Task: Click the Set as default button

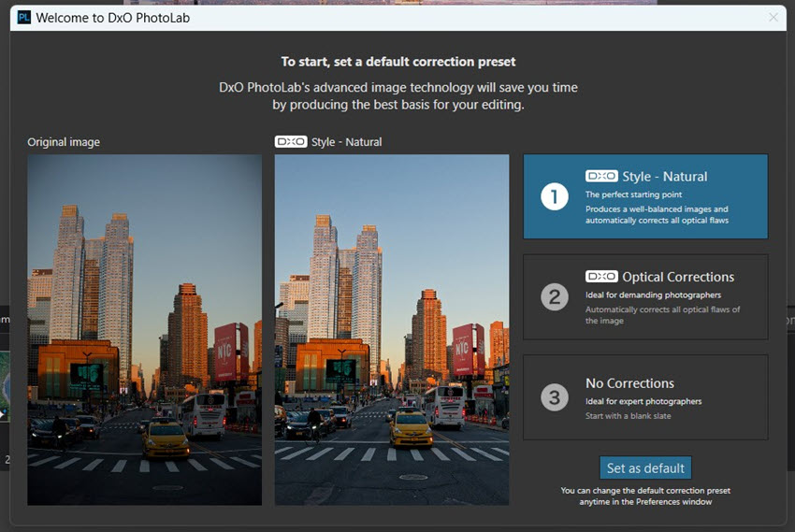Action: click(645, 468)
